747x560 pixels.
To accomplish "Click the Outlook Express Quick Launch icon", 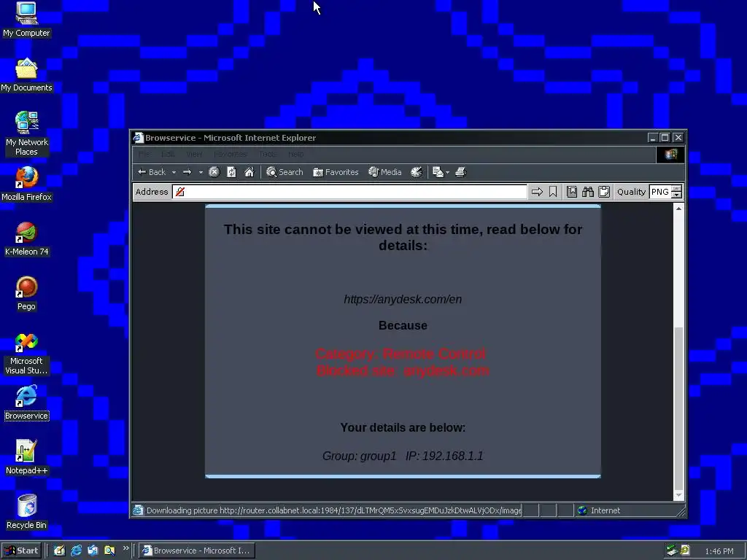I will pyautogui.click(x=93, y=551).
